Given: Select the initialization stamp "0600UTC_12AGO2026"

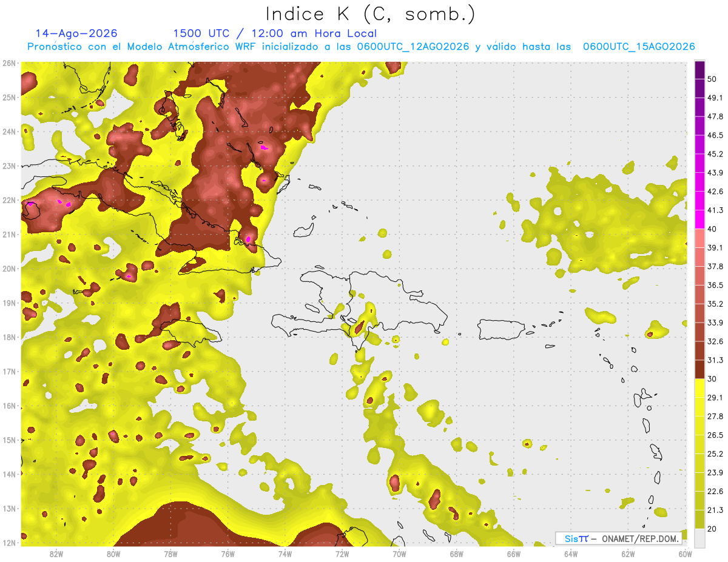Looking at the screenshot, I should [x=413, y=47].
